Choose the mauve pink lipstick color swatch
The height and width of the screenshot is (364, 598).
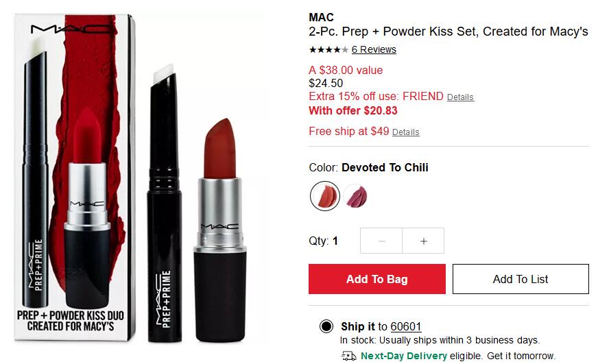356,196
